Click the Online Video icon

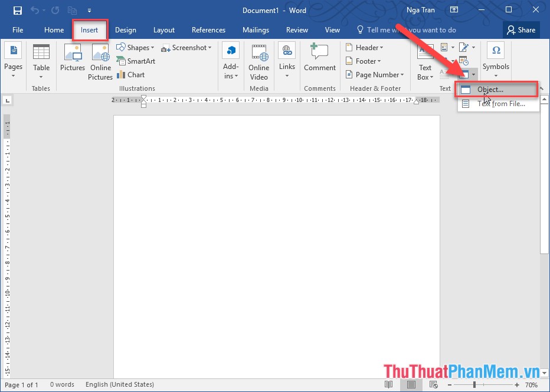(x=259, y=61)
